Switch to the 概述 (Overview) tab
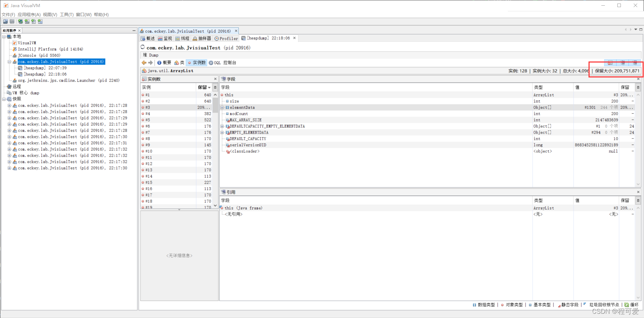Screen dimensions: 644x318 click(x=148, y=38)
